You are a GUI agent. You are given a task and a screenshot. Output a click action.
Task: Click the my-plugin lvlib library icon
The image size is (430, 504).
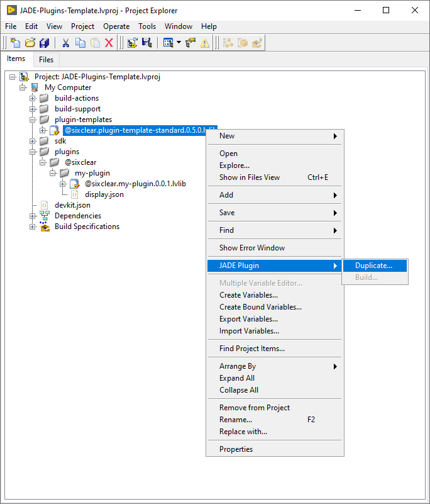(x=75, y=184)
